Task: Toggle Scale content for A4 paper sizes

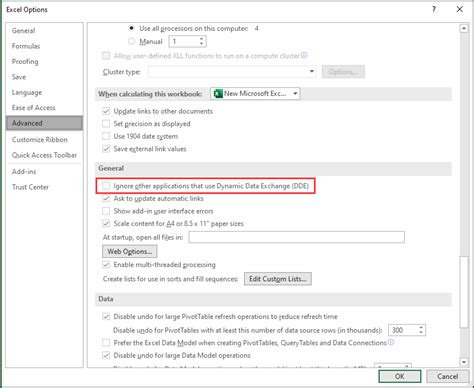Action: pyautogui.click(x=106, y=223)
